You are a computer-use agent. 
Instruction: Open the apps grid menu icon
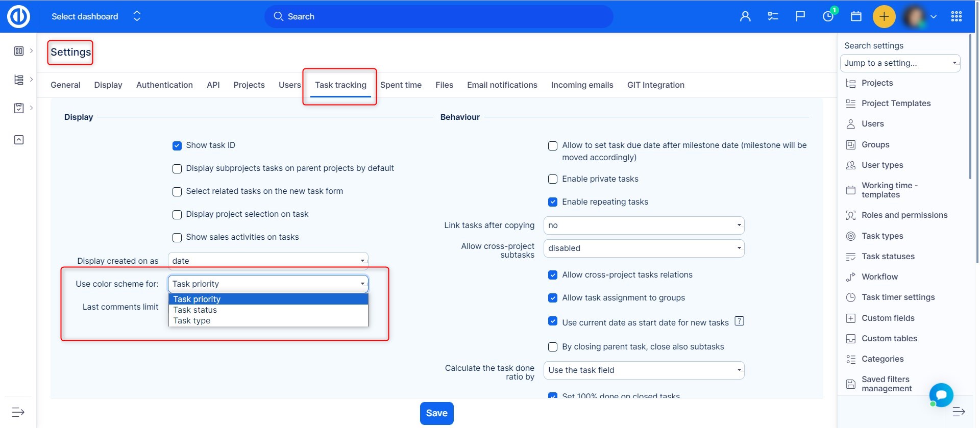coord(957,16)
